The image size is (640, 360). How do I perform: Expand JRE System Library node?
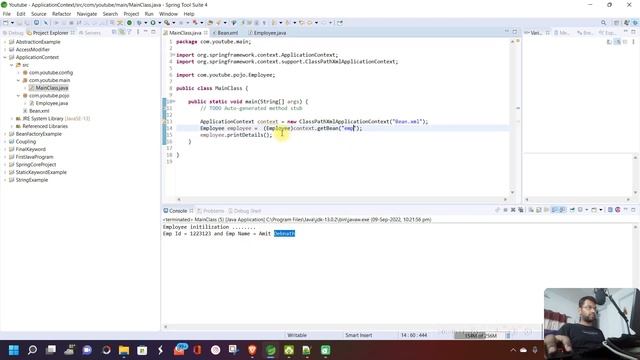coord(11,119)
